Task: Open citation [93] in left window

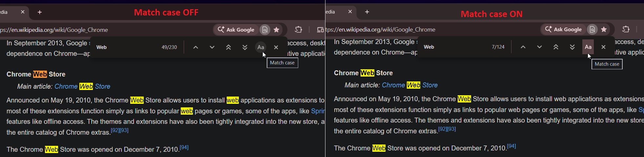Action: [x=124, y=130]
